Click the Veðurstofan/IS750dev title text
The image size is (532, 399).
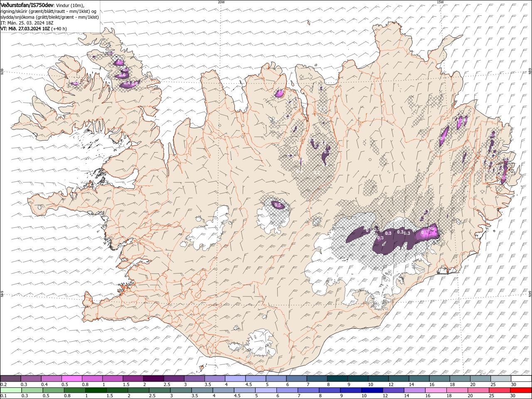[x=27, y=5]
